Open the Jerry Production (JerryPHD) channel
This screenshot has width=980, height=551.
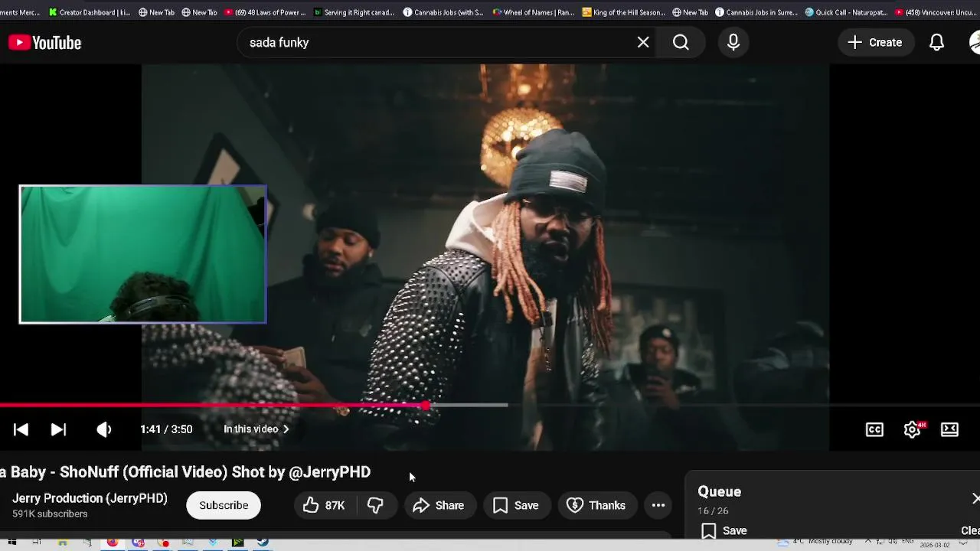point(90,498)
